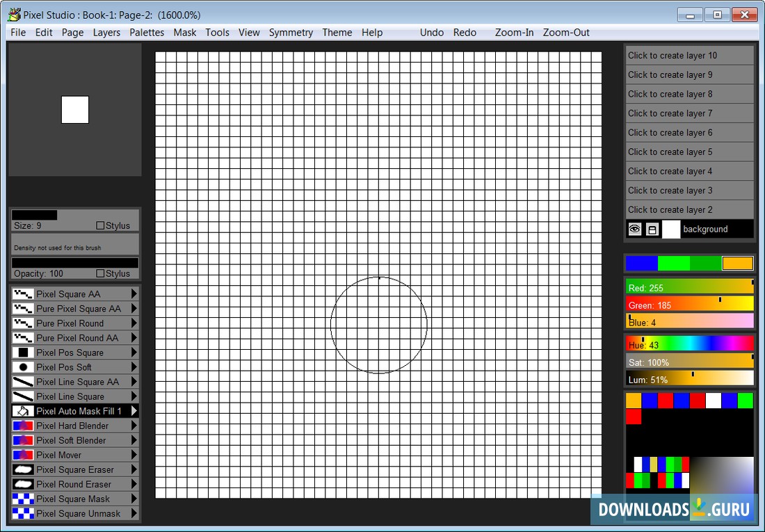Select the Pixel Square Mask icon
The height and width of the screenshot is (532, 765).
tap(23, 499)
